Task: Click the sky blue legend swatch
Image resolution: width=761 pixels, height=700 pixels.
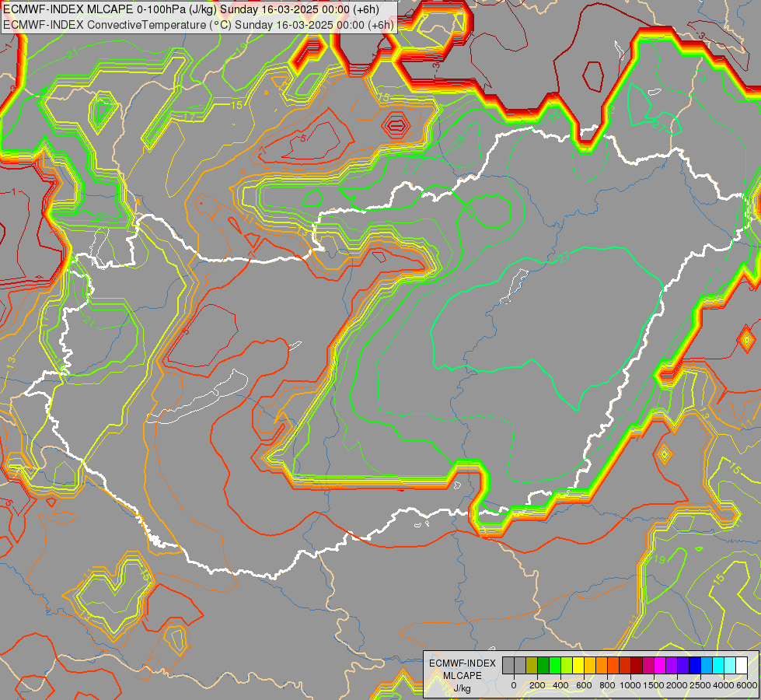Action: point(707,665)
